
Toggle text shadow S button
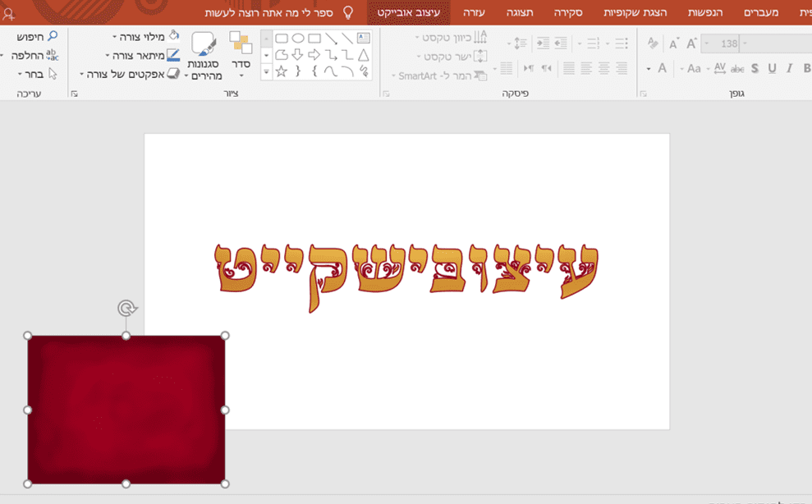(755, 68)
